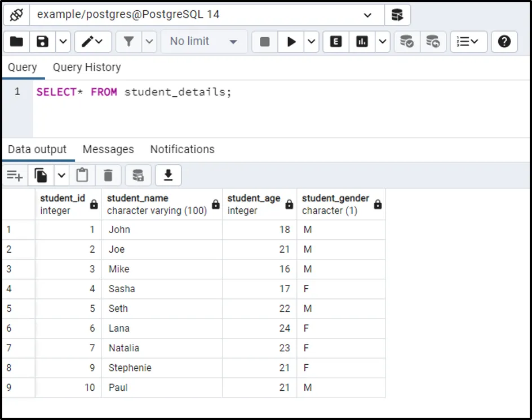Open the Execute options dropdown arrow

click(x=312, y=42)
